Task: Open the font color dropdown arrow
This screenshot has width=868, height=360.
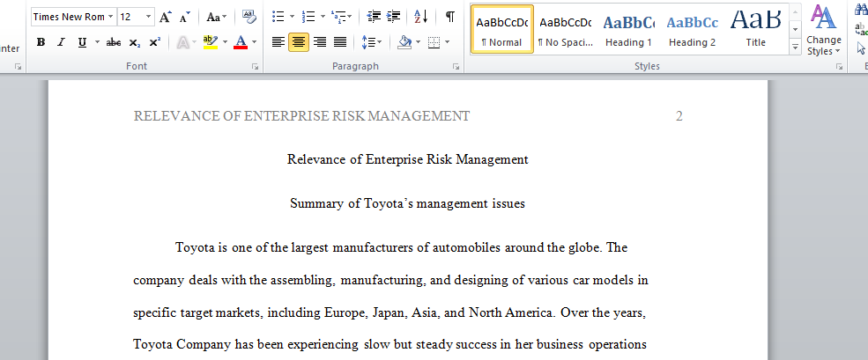Action: click(254, 42)
